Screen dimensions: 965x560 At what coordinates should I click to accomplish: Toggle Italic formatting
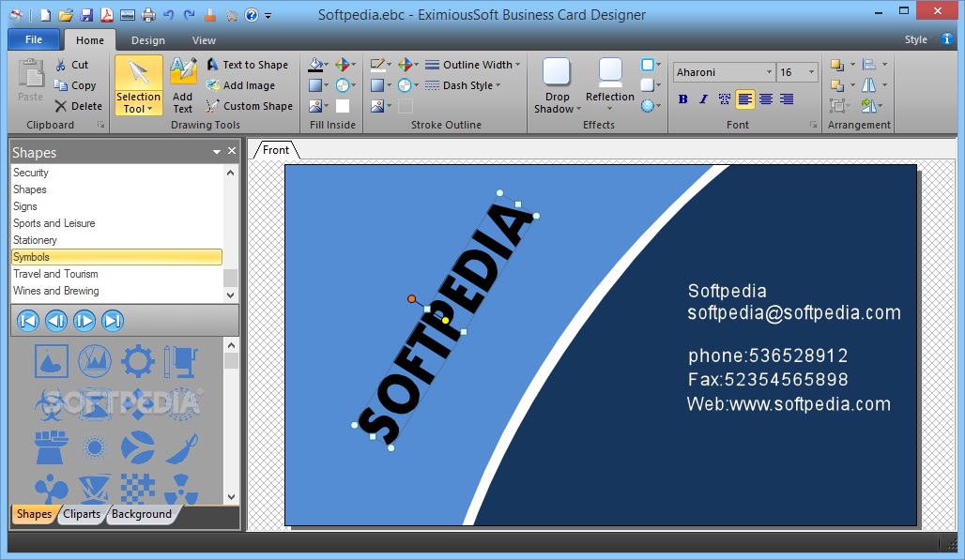pos(703,99)
